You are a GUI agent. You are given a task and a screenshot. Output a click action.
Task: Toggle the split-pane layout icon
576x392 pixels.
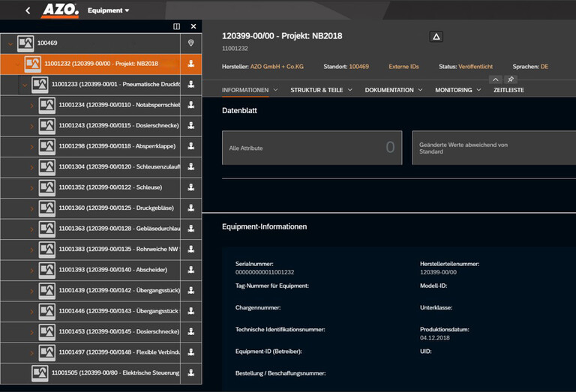point(177,26)
